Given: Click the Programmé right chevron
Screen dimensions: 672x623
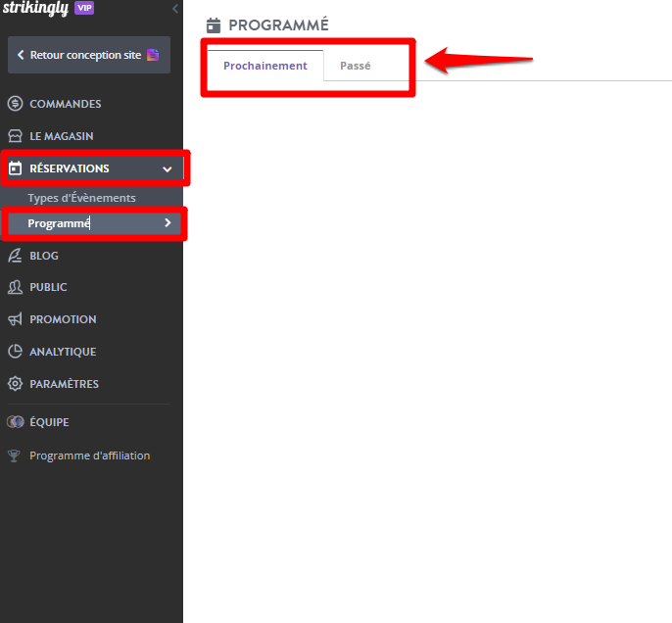Looking at the screenshot, I should (x=168, y=222).
